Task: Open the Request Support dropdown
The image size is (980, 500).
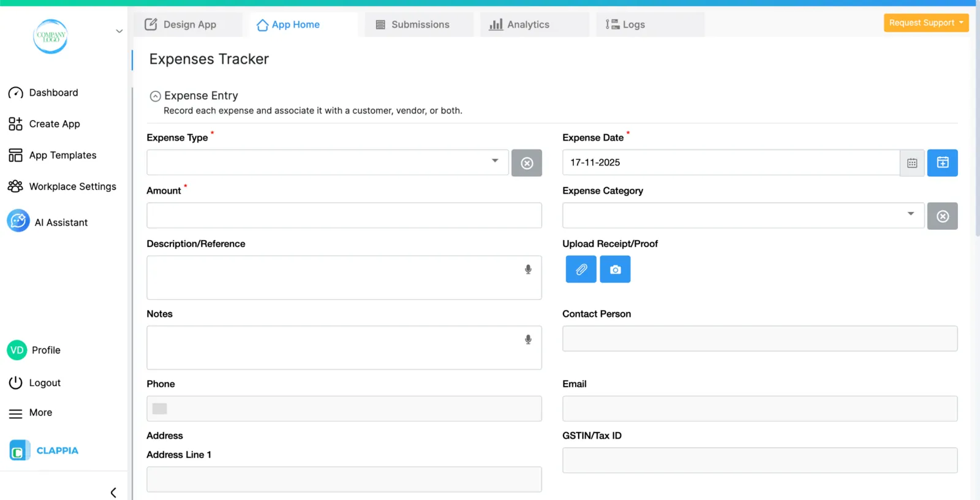Action: 926,23
